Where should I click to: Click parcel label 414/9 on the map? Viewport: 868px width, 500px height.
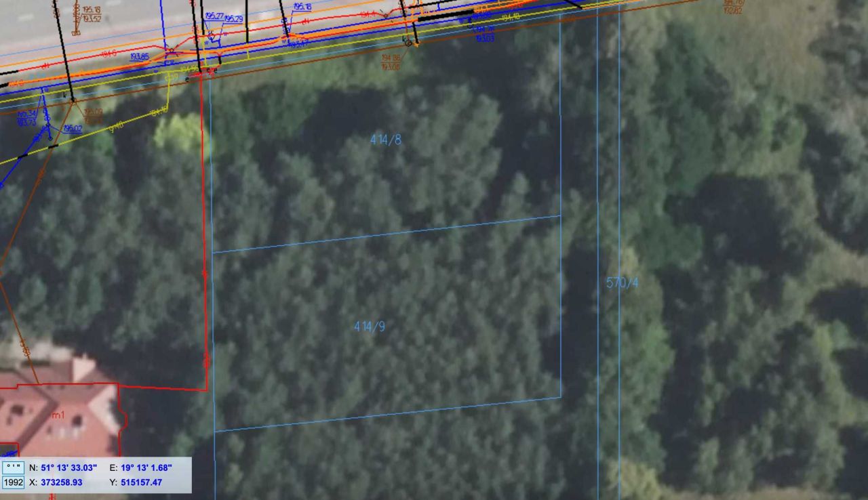(370, 327)
